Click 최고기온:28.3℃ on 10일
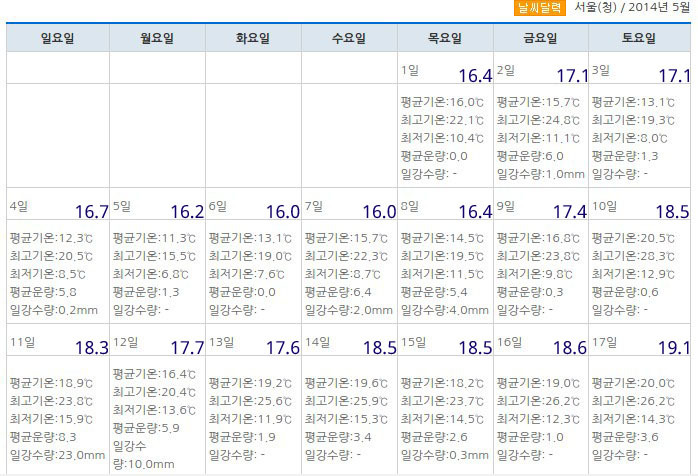 tap(633, 256)
